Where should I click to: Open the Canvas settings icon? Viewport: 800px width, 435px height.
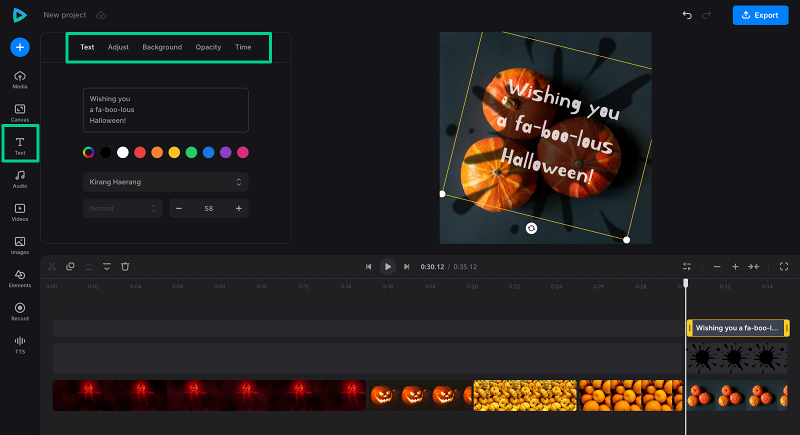pyautogui.click(x=20, y=112)
